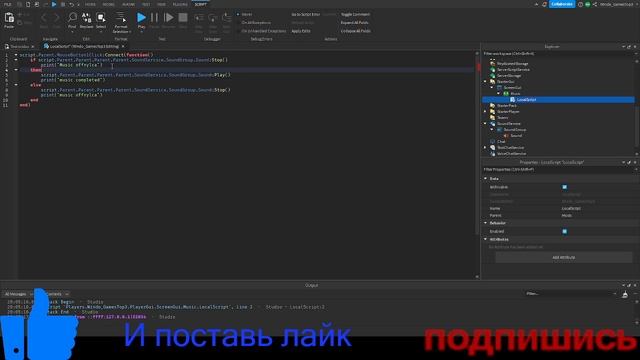
Task: Click the Step Out debugger icon
Action: tap(227, 18)
